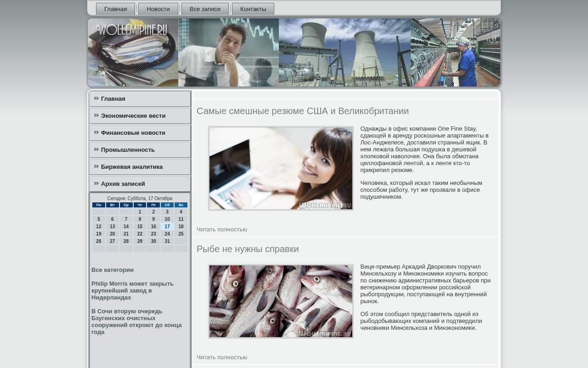The height and width of the screenshot is (368, 588).
Task: Select calendar date 12
Action: point(99,226)
